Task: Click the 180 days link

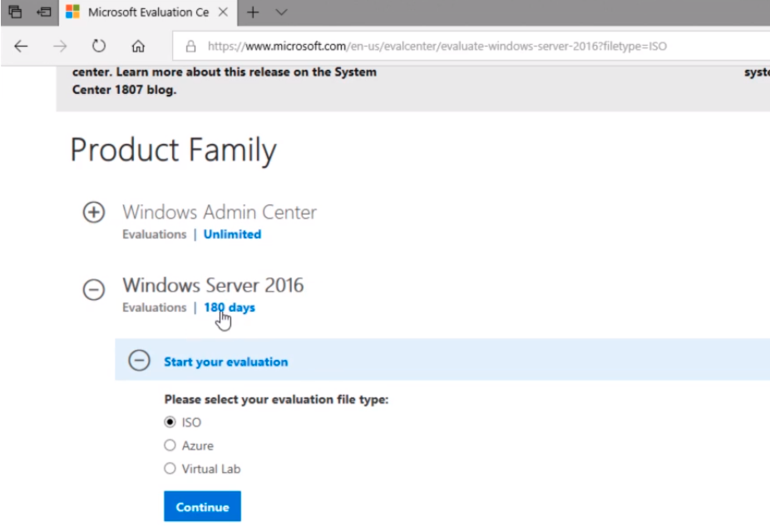Action: tap(230, 308)
